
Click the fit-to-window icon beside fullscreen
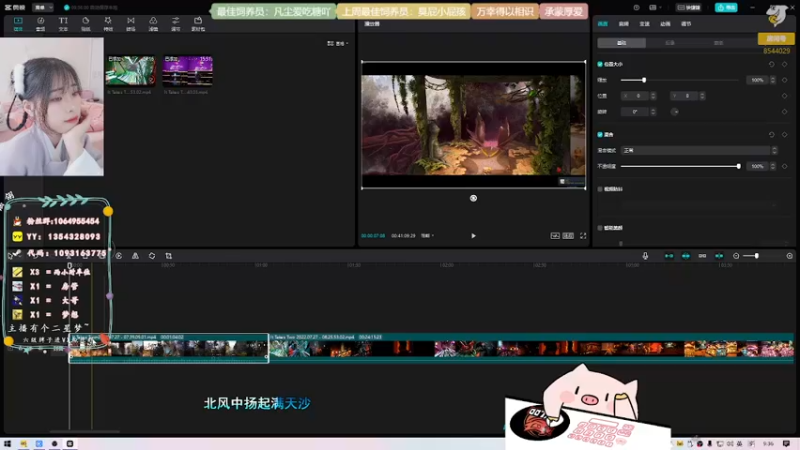[x=568, y=236]
